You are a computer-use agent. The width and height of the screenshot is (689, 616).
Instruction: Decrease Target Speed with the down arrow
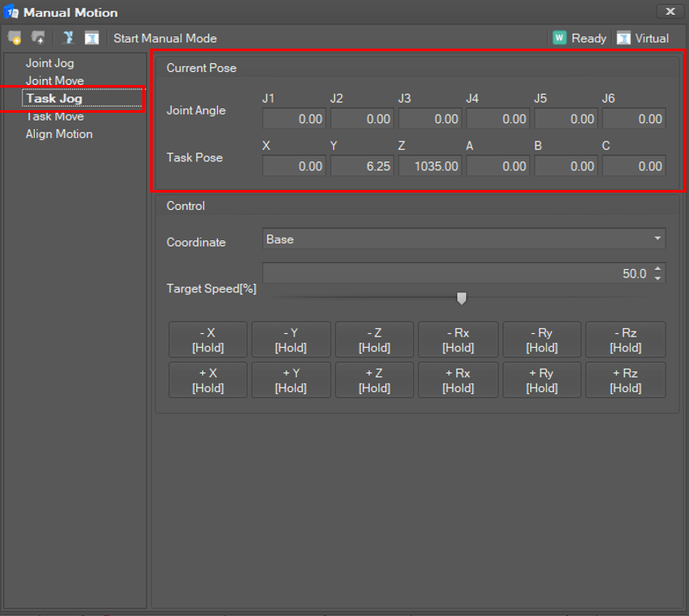tap(658, 279)
